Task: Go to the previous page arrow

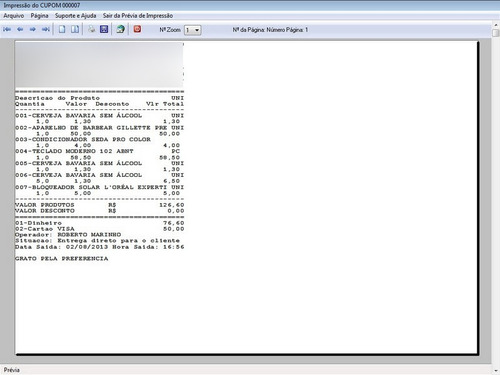Action: pyautogui.click(x=20, y=30)
